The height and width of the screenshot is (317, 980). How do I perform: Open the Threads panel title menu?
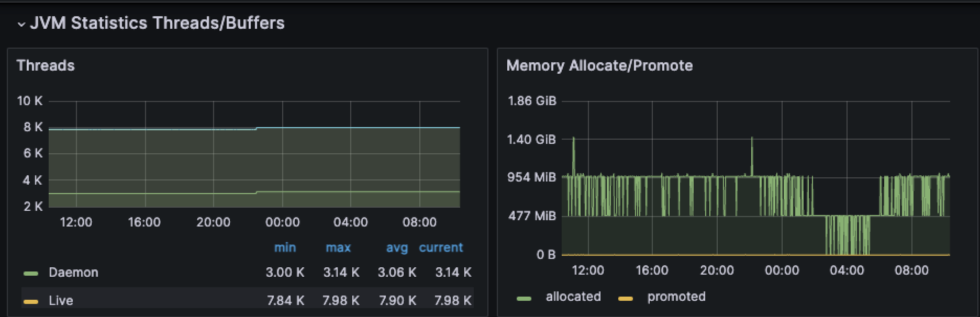click(46, 65)
